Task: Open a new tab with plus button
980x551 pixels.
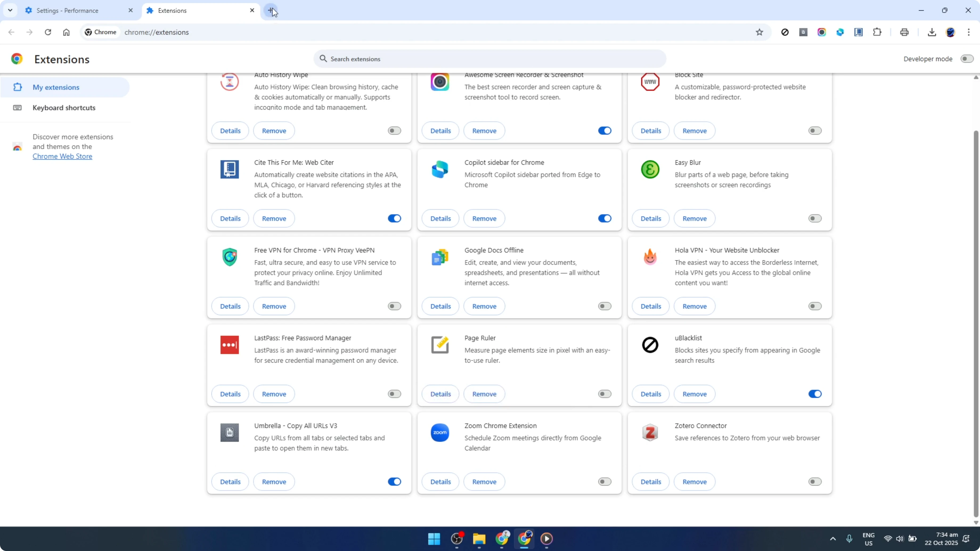Action: (271, 11)
